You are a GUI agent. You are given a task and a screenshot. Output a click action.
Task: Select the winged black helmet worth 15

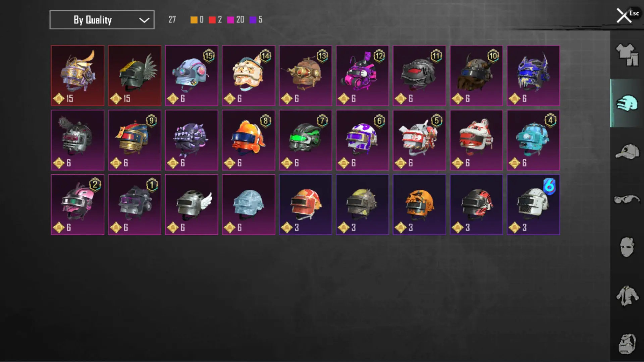click(135, 76)
